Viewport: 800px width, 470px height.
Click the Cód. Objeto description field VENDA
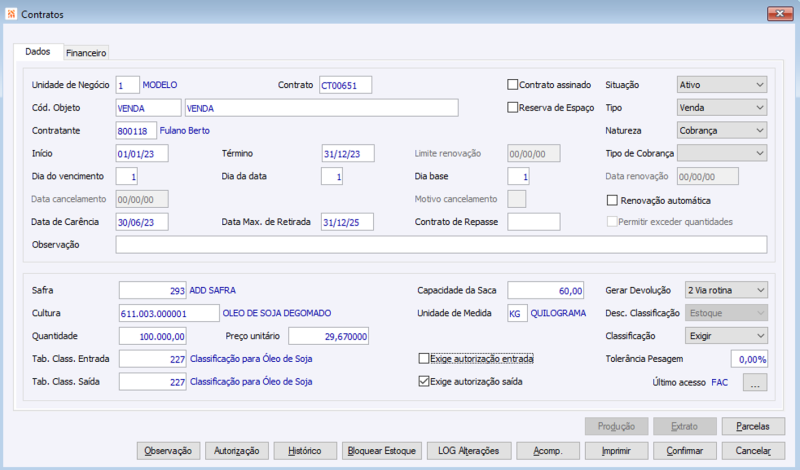click(321, 108)
